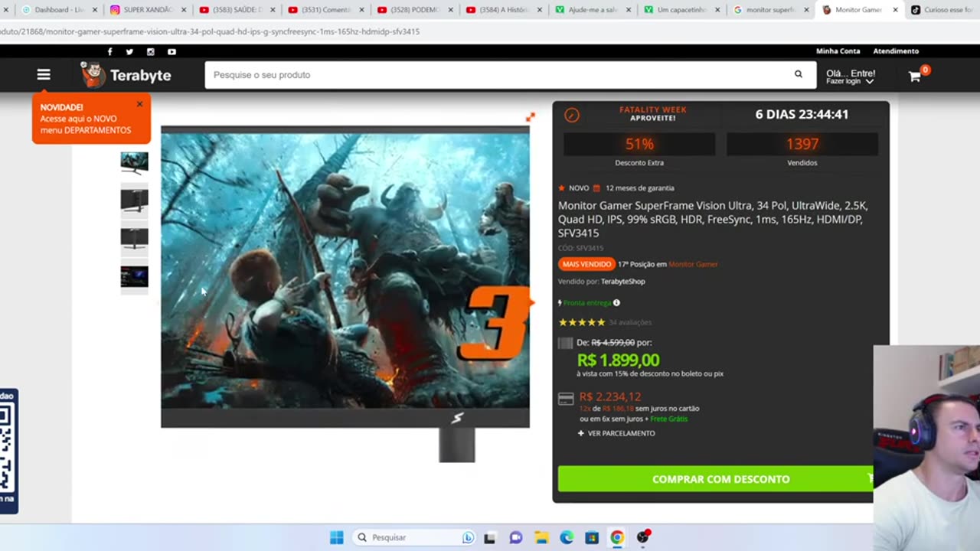
Task: Click the Pronta entrega info icon
Action: click(616, 303)
